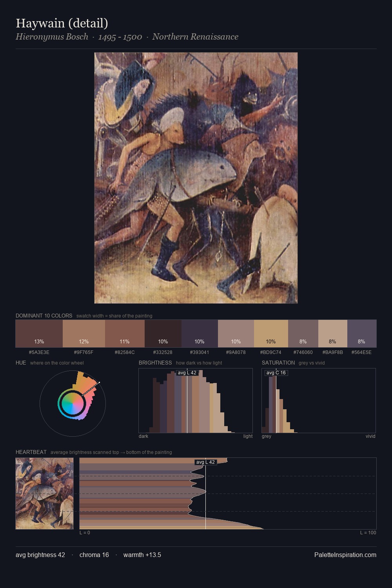Click the HUE section heading
392x588 pixels.
tap(21, 363)
